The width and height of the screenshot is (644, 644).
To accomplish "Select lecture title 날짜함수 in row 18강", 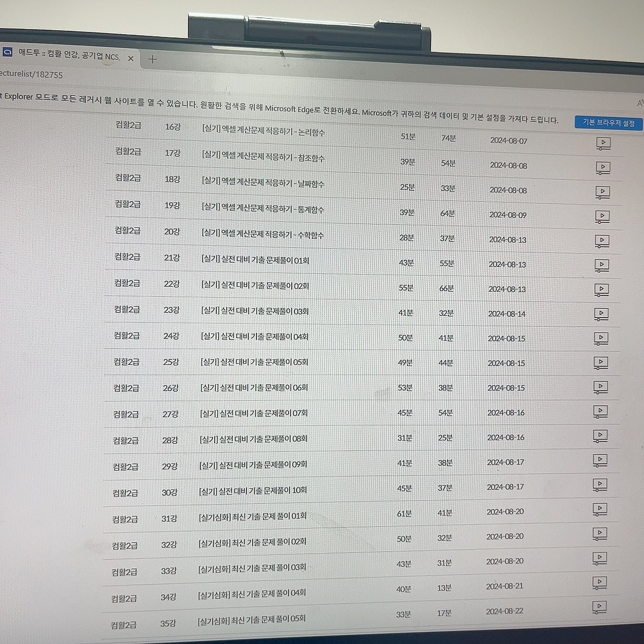I will pos(263,183).
